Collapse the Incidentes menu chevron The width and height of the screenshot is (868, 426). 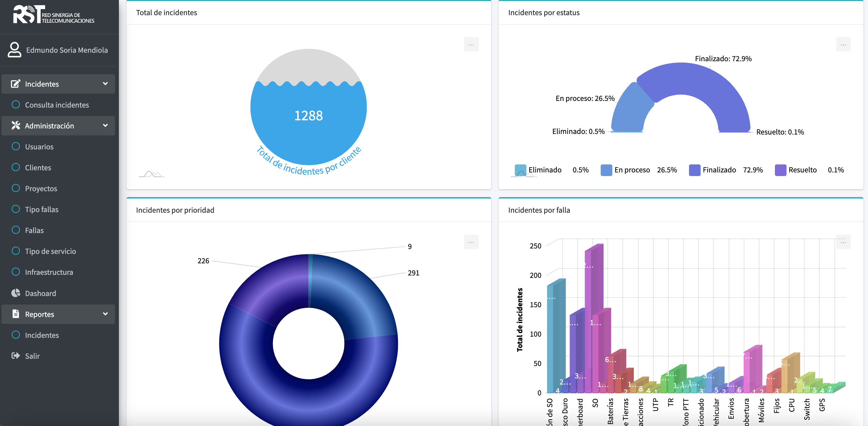click(105, 84)
